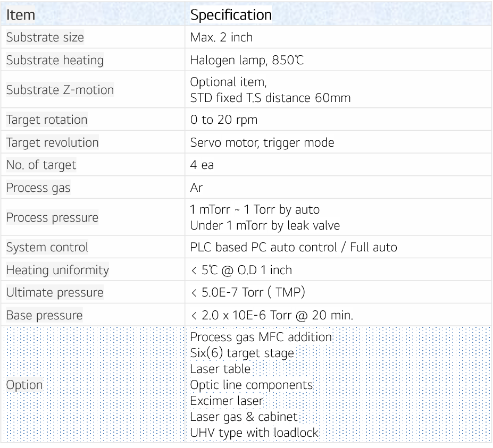Select the 'Substrate Z-motion' row label
The image size is (493, 448).
pyautogui.click(x=60, y=90)
